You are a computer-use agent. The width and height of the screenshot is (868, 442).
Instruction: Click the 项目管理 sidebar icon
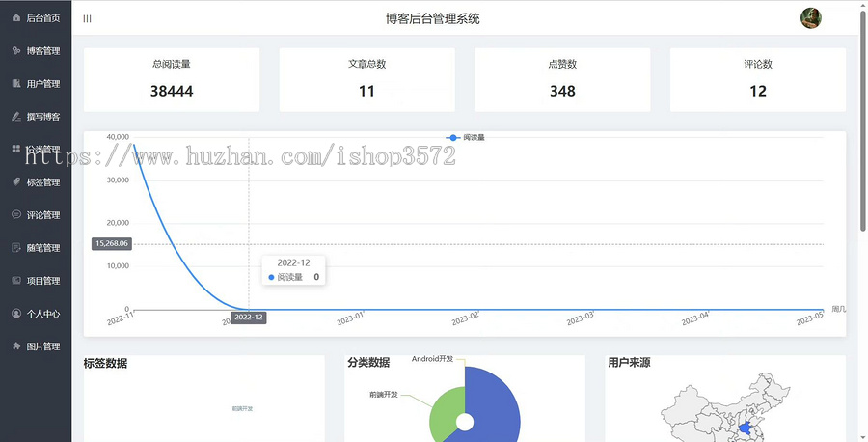(16, 280)
